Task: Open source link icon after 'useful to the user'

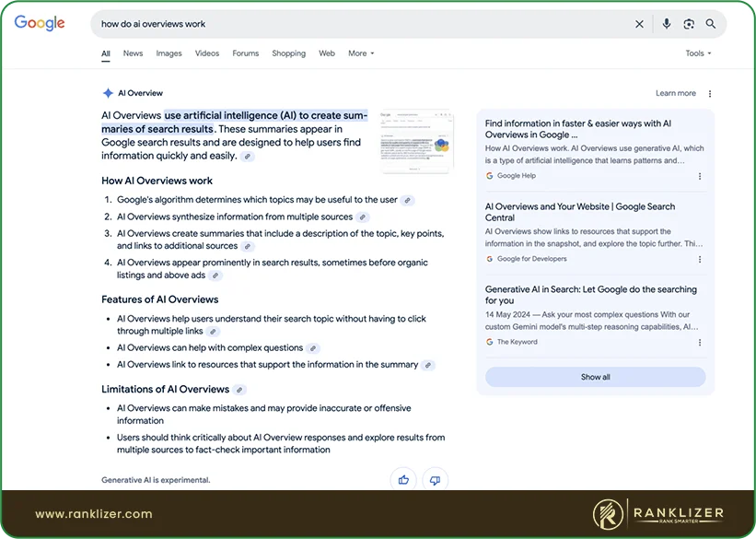Action: coord(407,200)
